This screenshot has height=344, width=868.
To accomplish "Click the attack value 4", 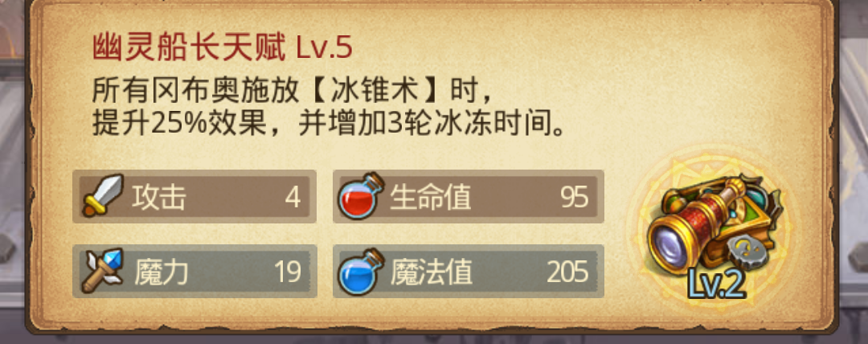I will coord(293,197).
